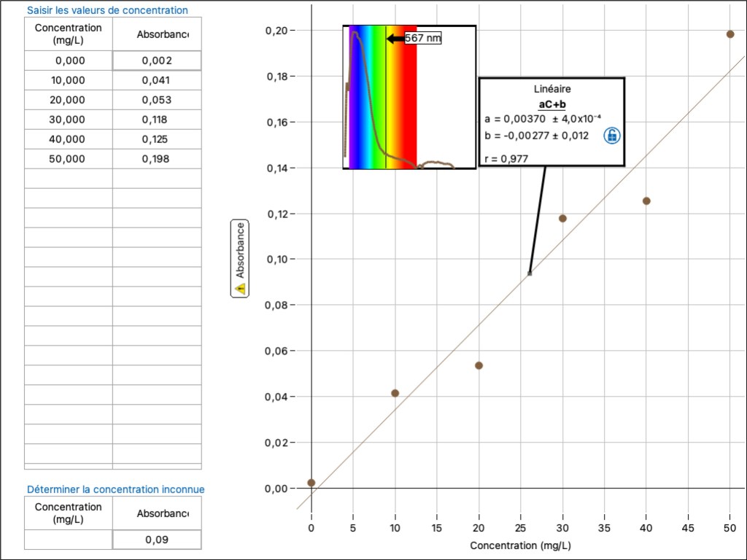Screen dimensions: 747x560
Task: Click the aC+b equation heading
Action: 551,104
